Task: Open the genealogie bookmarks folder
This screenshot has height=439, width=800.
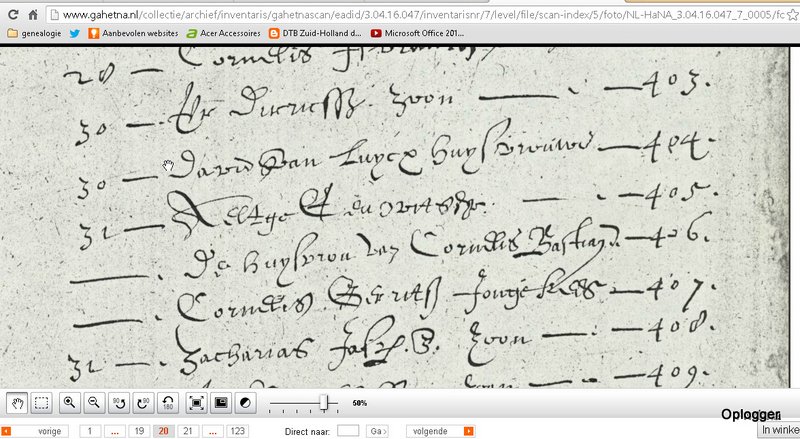Action: click(35, 33)
